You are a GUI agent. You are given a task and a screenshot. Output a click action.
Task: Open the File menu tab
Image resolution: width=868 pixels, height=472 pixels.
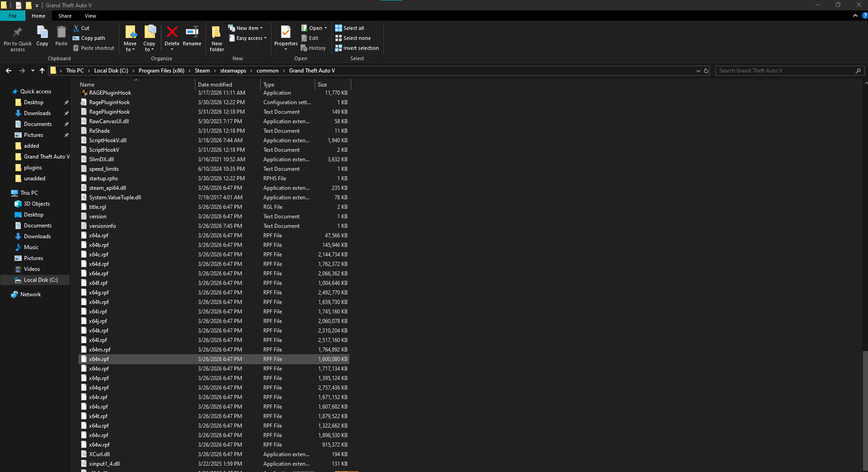click(x=13, y=16)
